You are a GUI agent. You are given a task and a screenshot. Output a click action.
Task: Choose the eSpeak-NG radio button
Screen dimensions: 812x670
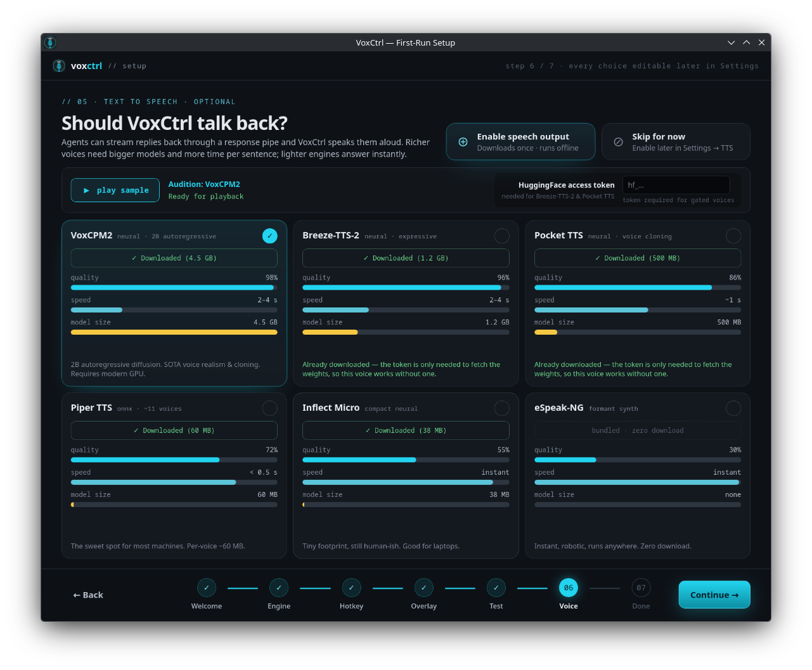tap(733, 408)
